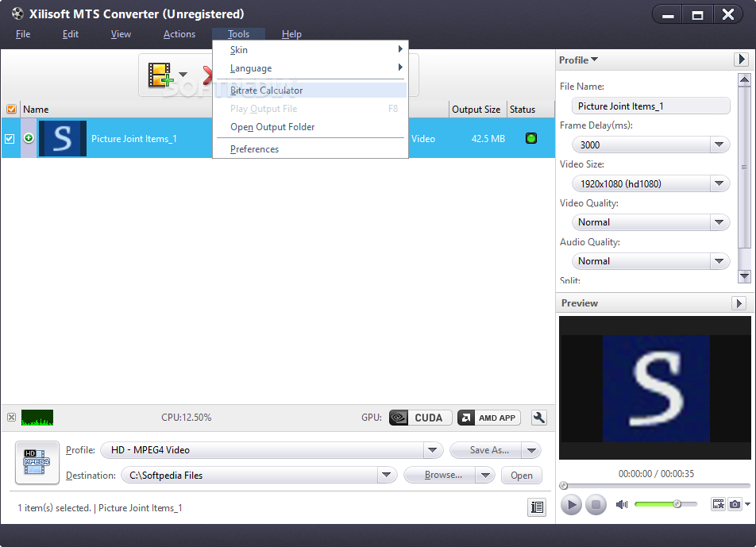Click the HD MPEG4 profile format icon
The width and height of the screenshot is (756, 547).
(37, 462)
